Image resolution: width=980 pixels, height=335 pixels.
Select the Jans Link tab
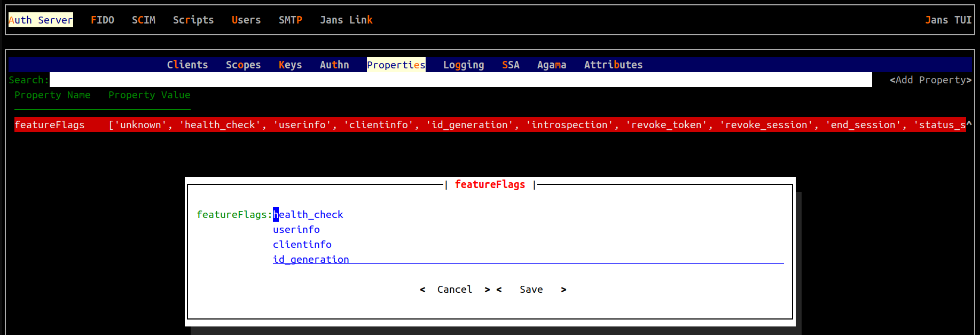[346, 20]
